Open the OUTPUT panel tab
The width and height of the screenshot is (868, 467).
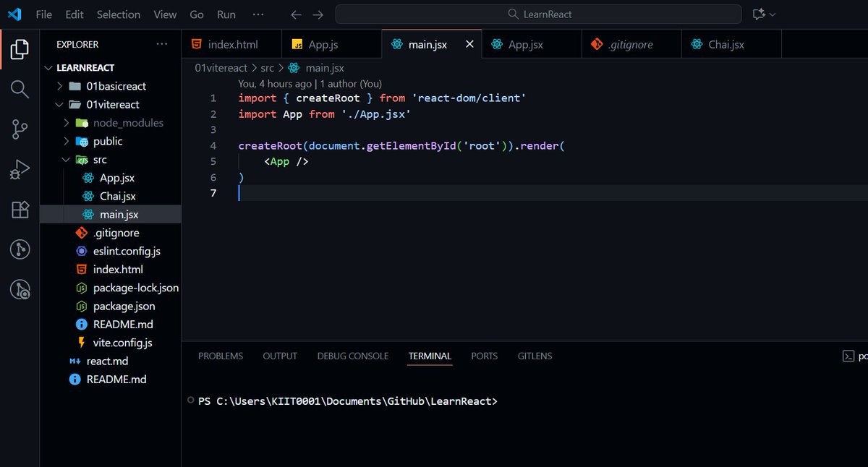pyautogui.click(x=280, y=356)
